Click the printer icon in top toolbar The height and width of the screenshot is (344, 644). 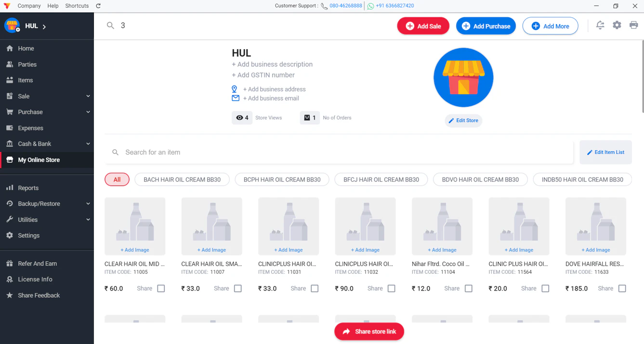click(x=633, y=25)
